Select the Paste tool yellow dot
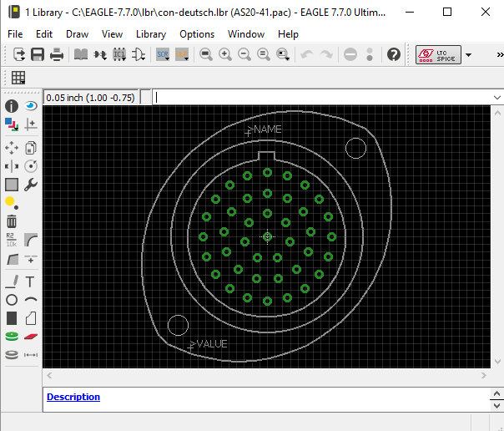Viewport: 504px width, 431px height. point(12,203)
